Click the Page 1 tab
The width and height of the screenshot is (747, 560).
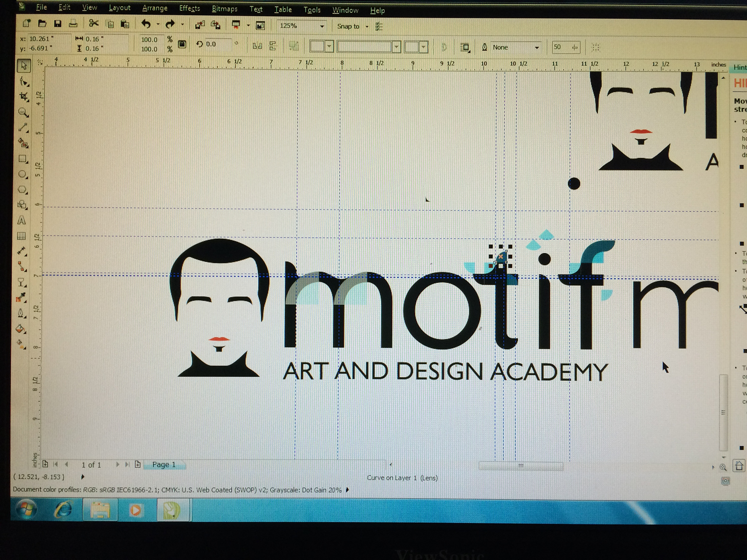(x=164, y=464)
